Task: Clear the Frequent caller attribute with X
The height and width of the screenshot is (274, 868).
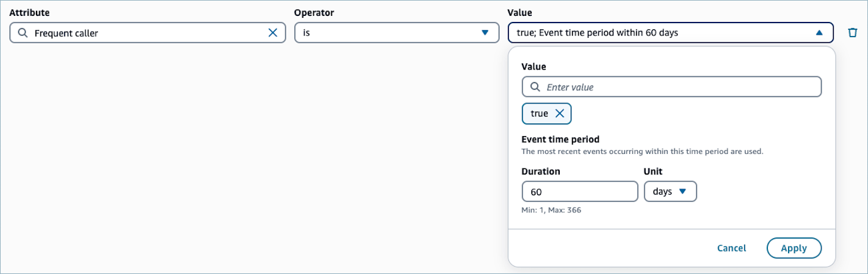Action: (273, 33)
